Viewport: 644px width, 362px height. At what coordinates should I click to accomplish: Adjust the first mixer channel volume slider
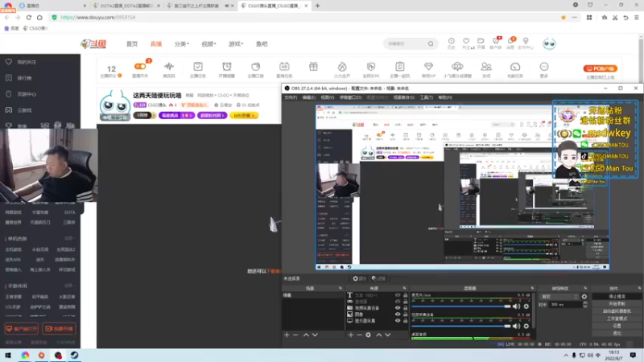click(460, 306)
